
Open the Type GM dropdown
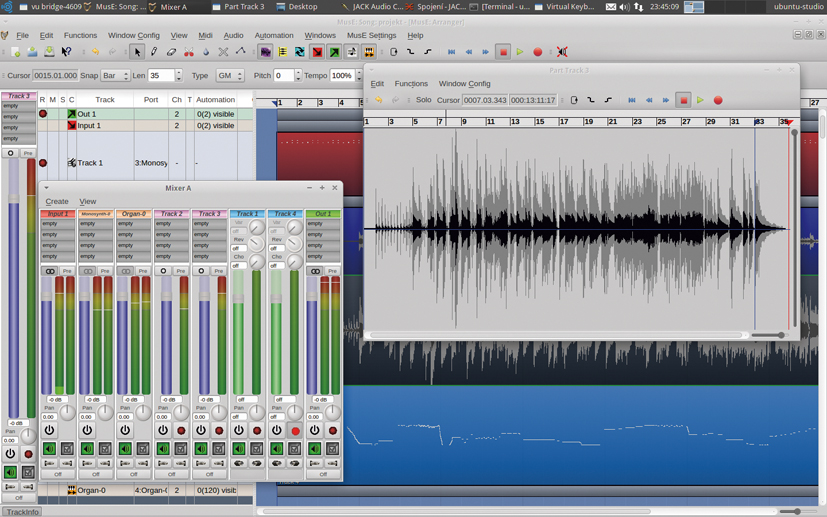point(229,75)
